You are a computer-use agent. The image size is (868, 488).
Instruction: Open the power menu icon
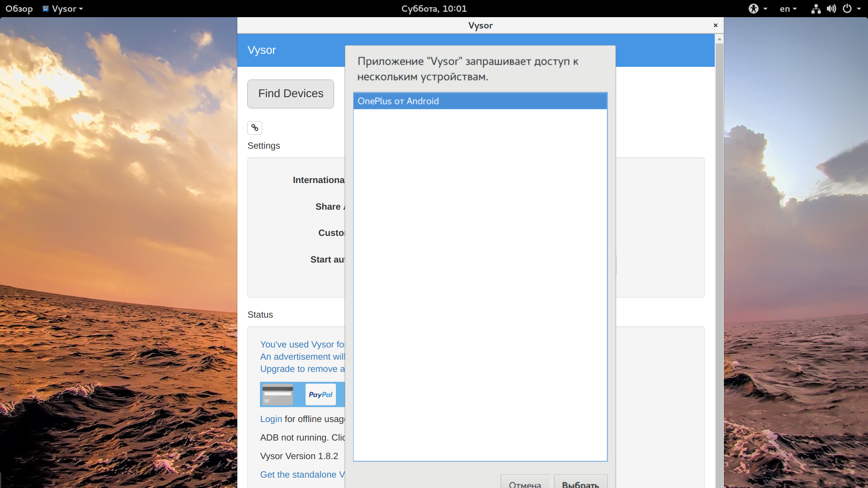coord(847,9)
